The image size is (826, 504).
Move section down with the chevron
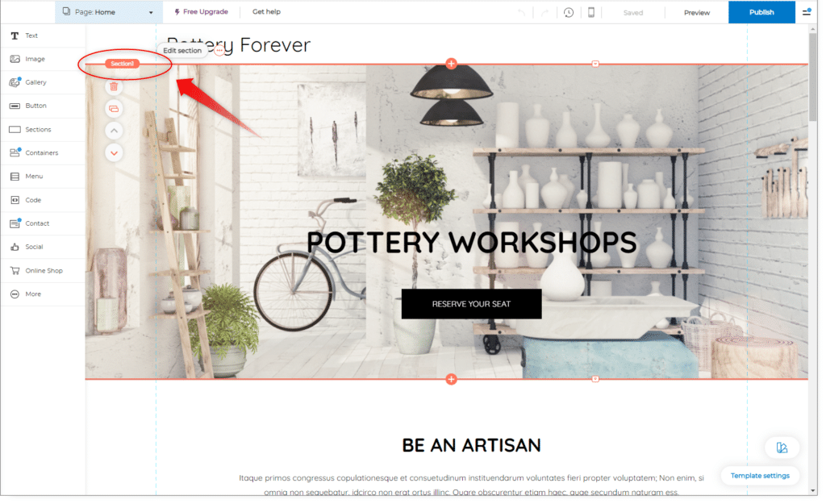114,153
